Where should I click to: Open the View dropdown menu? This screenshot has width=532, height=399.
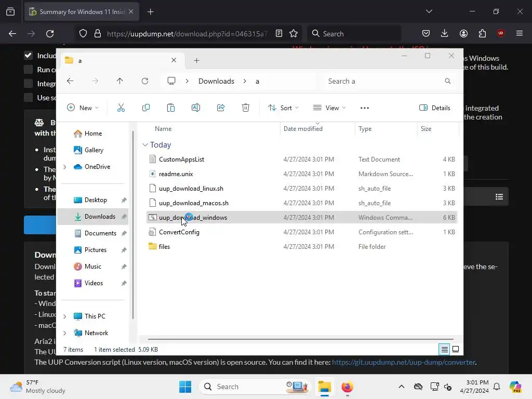tap(329, 108)
